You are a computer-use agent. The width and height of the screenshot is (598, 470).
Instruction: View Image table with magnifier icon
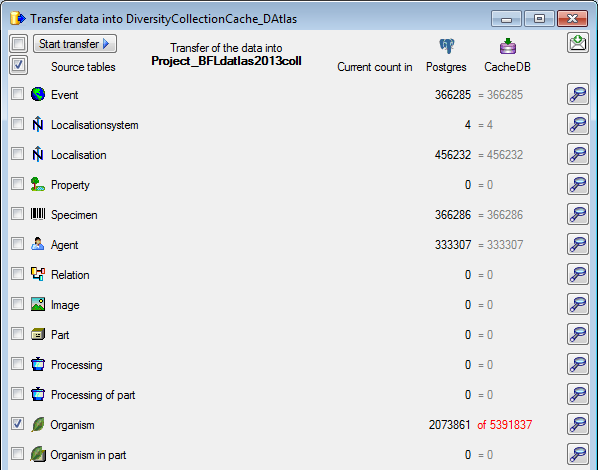(x=578, y=304)
